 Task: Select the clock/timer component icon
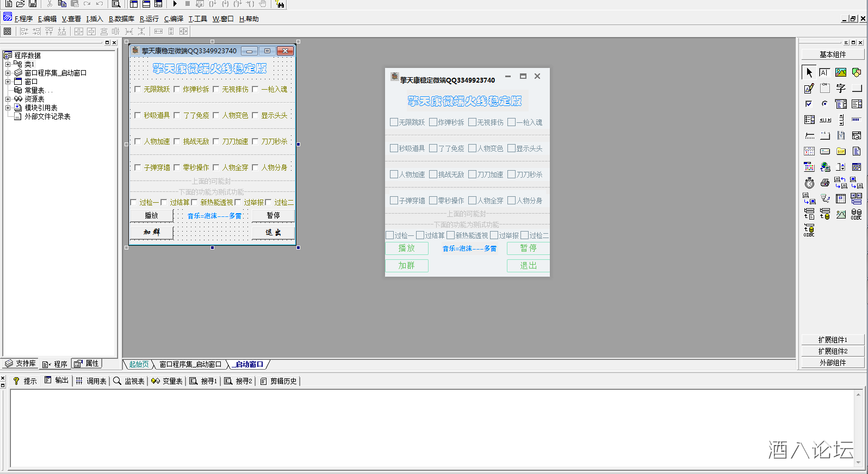[809, 183]
